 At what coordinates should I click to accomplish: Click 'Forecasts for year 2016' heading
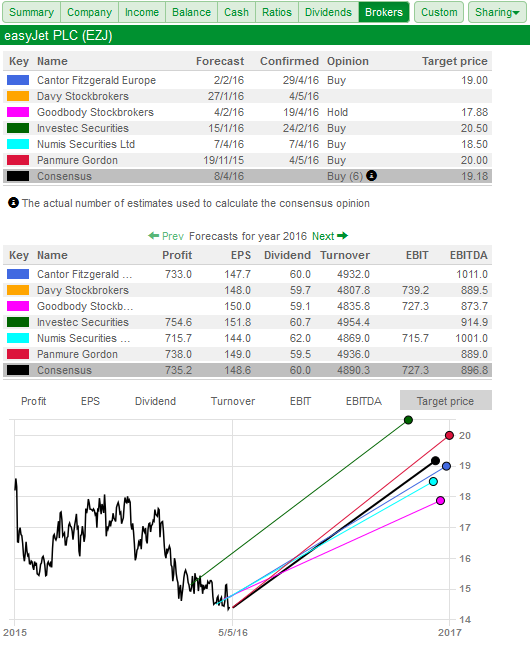coord(248,236)
